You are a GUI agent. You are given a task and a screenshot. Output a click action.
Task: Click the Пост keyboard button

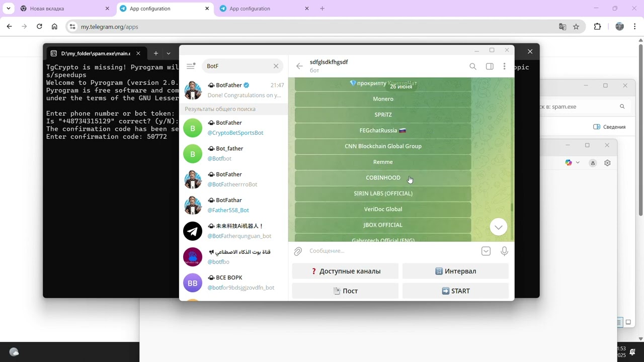pyautogui.click(x=345, y=291)
